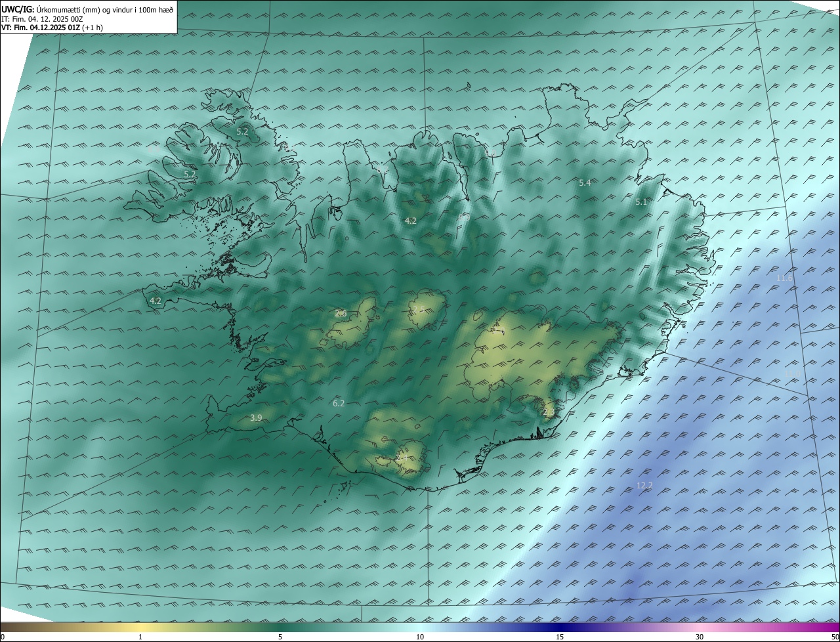Image resolution: width=840 pixels, height=642 pixels.
Task: Click the 'VT: Fim. 04.12.2025 01Z (+1 h)' line
Action: [x=52, y=28]
